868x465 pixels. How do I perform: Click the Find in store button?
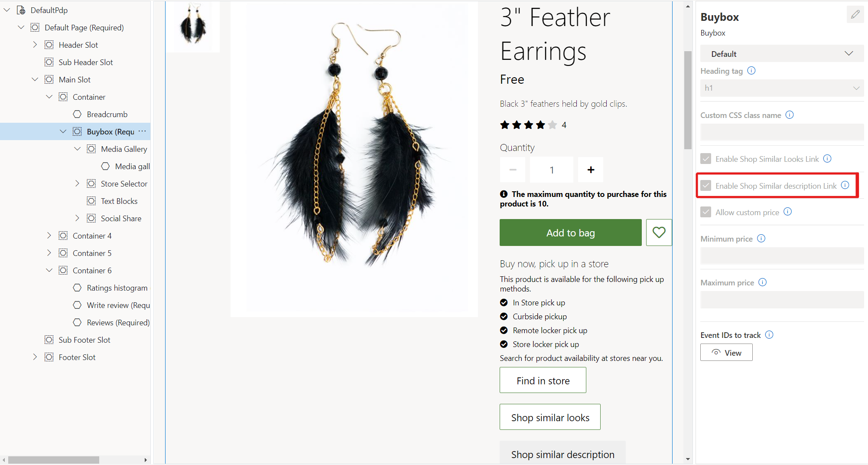coord(543,380)
